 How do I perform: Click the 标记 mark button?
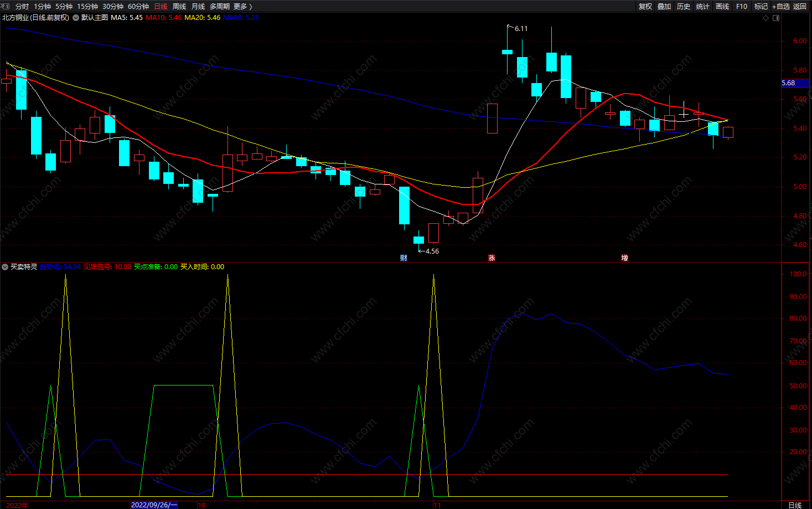coord(761,6)
